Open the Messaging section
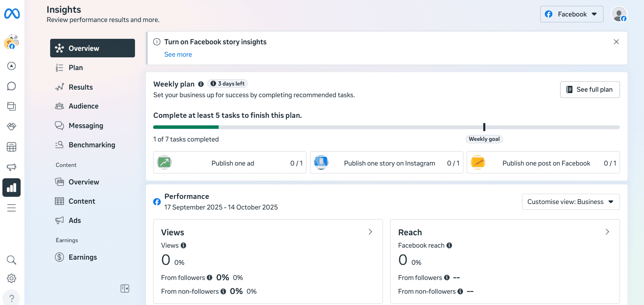 (x=92, y=126)
